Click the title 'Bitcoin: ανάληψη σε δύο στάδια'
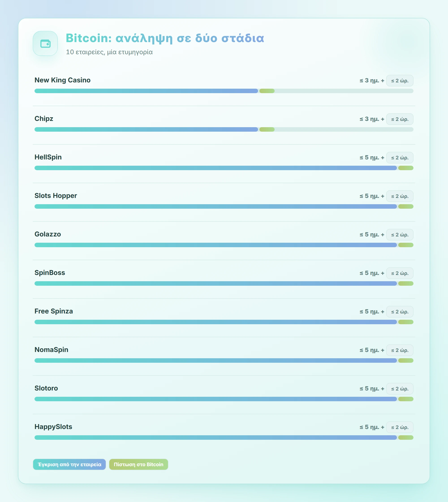Screen dimensions: 448x502 [x=165, y=38]
